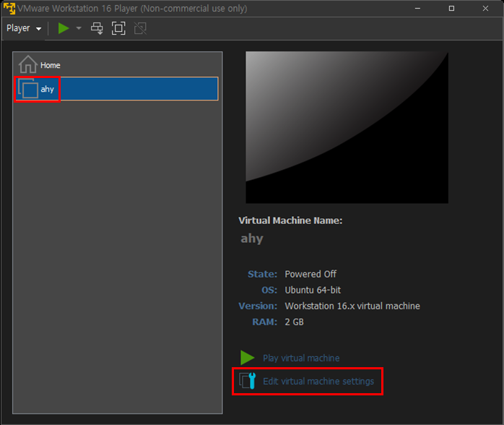Click the Virtual Machine Name heading
Image resolution: width=504 pixels, height=425 pixels.
click(x=290, y=220)
